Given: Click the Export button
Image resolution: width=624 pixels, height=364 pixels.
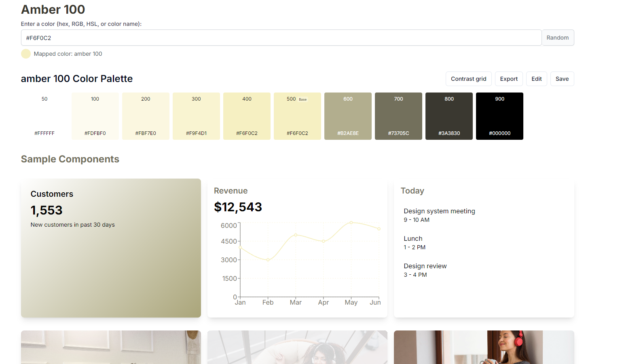Looking at the screenshot, I should (509, 79).
